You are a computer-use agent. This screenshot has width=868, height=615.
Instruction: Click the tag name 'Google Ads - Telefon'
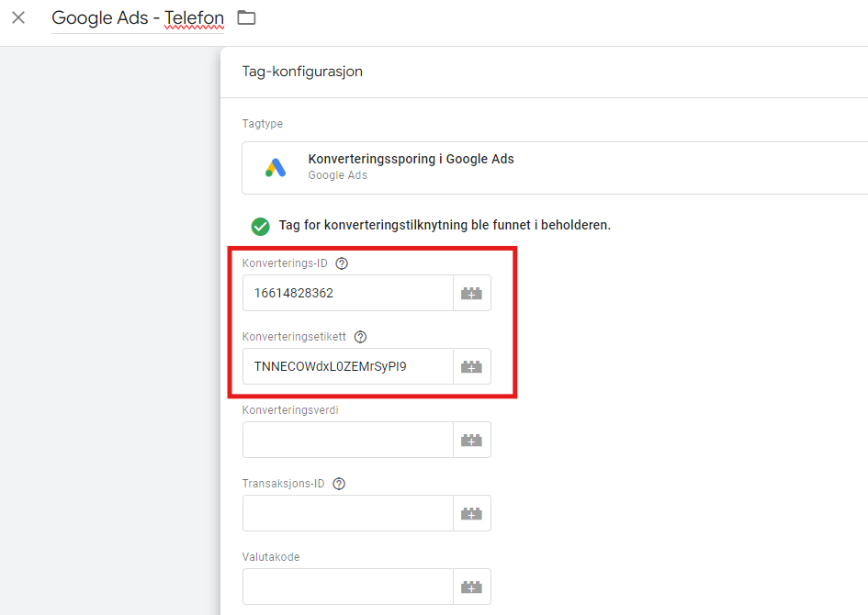[138, 17]
